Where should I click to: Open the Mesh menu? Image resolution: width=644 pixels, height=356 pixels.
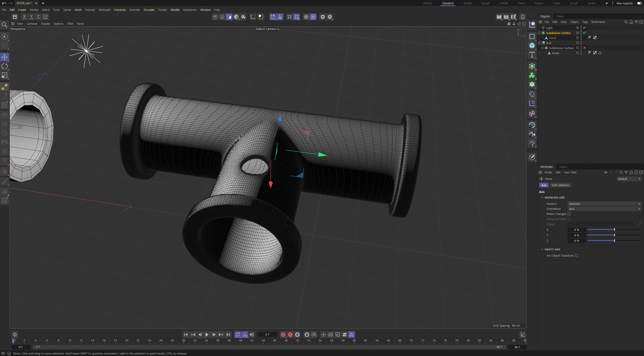[x=78, y=10]
